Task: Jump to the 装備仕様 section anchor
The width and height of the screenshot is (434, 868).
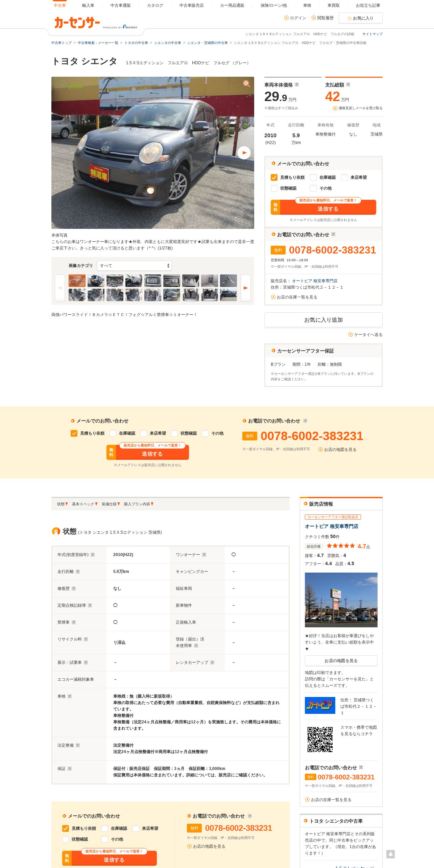Action: point(111,504)
